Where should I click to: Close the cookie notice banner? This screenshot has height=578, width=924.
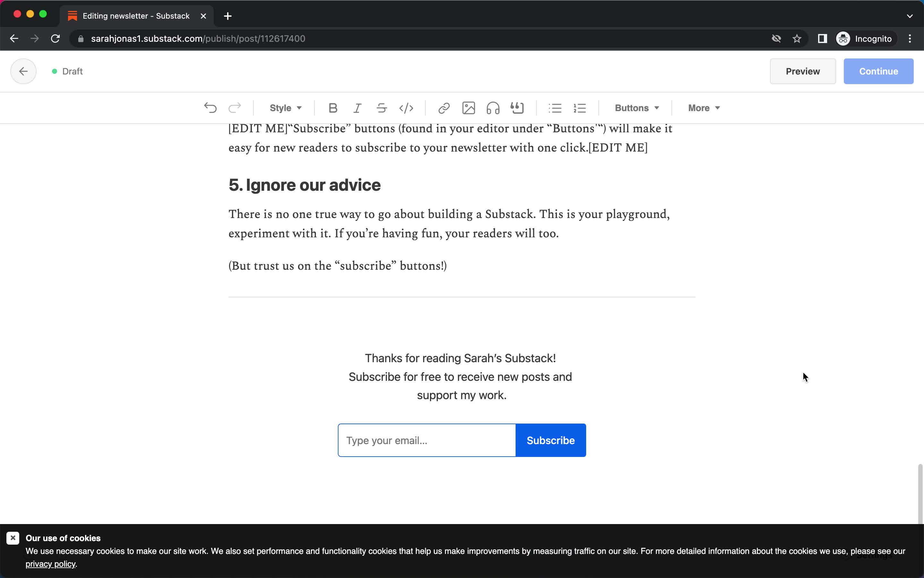13,538
